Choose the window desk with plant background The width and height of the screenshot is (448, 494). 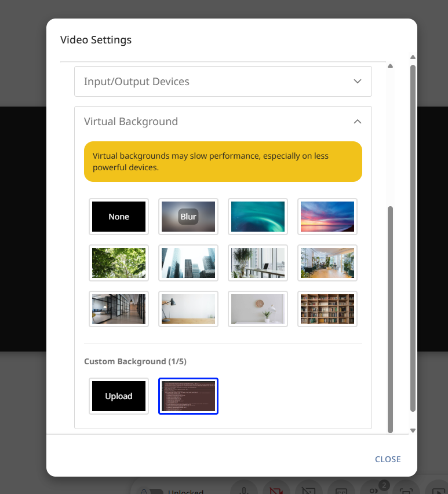point(258,263)
